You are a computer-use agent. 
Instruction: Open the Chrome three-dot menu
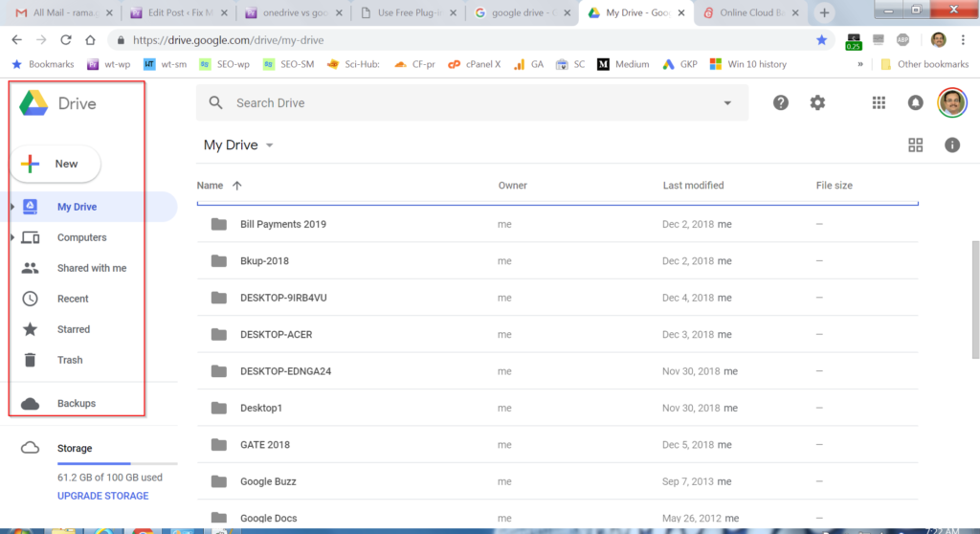[963, 40]
